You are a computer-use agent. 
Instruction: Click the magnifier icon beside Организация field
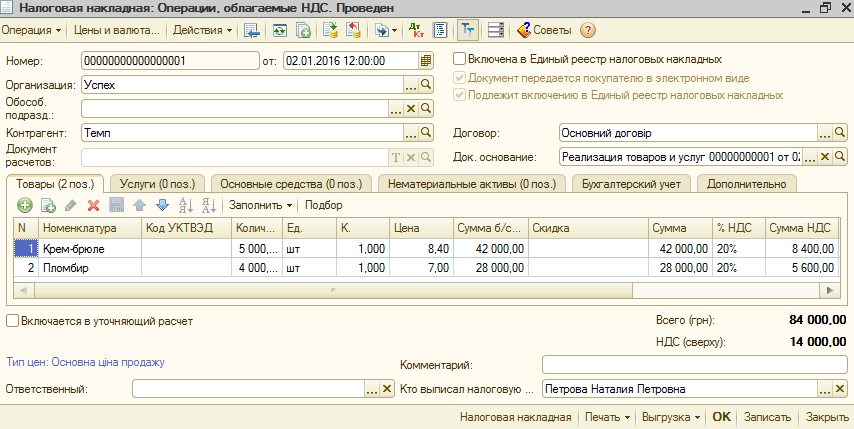coord(426,85)
